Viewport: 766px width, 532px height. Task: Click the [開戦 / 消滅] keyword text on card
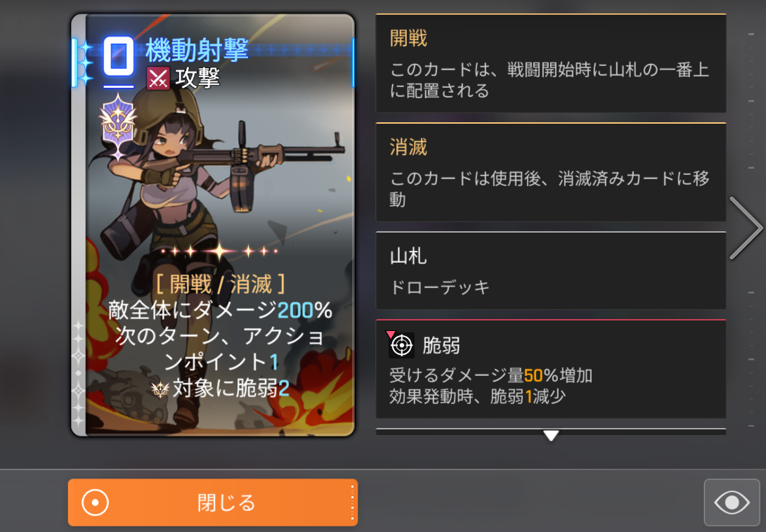[x=220, y=285]
